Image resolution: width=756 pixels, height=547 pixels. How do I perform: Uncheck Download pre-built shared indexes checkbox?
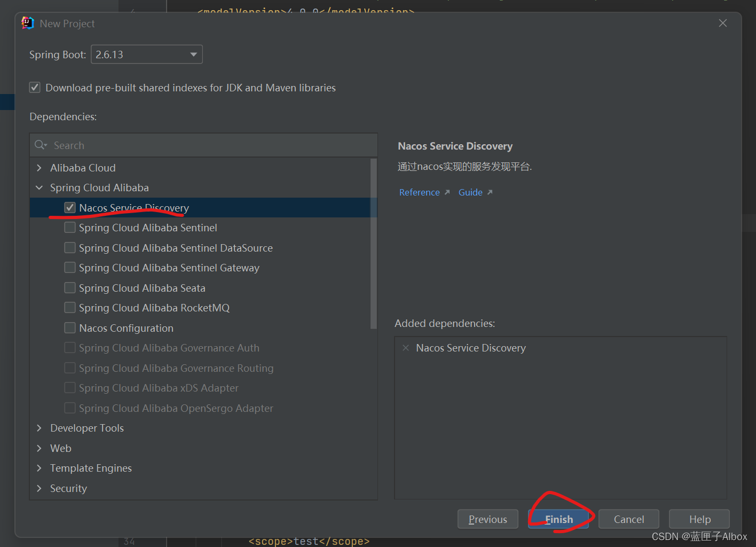pyautogui.click(x=35, y=88)
